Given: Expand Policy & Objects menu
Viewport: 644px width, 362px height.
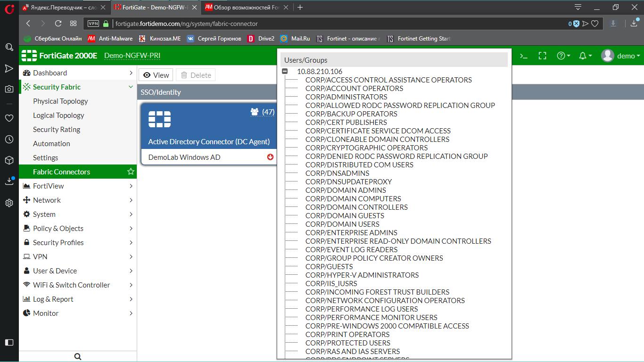Looking at the screenshot, I should [78, 228].
